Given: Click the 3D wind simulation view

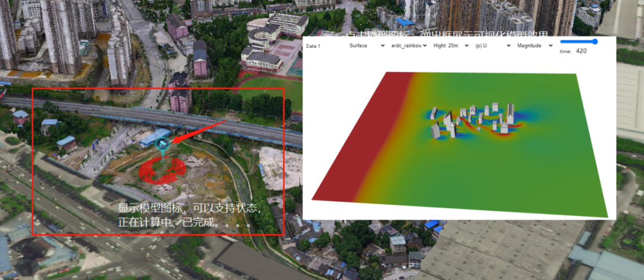Looking at the screenshot, I should click(x=460, y=144).
